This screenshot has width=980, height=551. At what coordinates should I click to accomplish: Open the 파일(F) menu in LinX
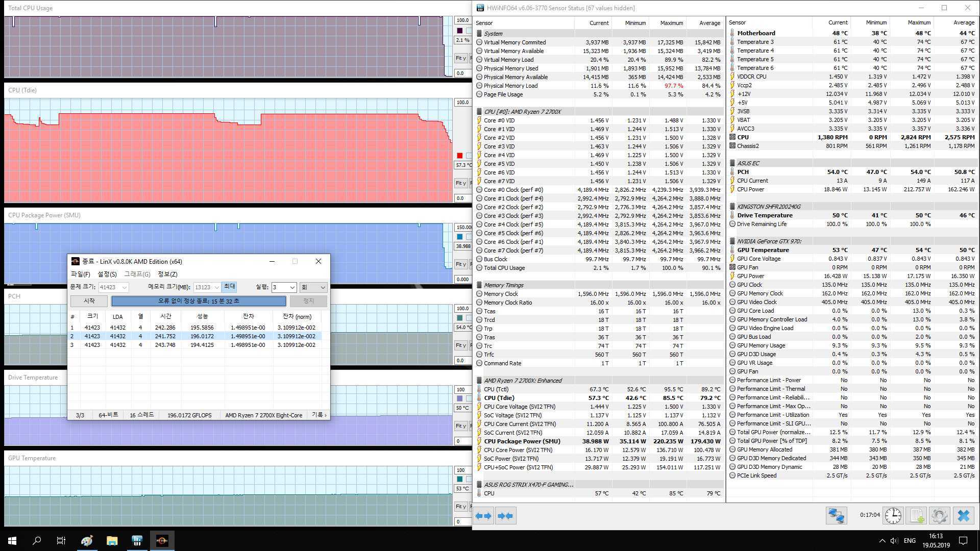coord(80,274)
